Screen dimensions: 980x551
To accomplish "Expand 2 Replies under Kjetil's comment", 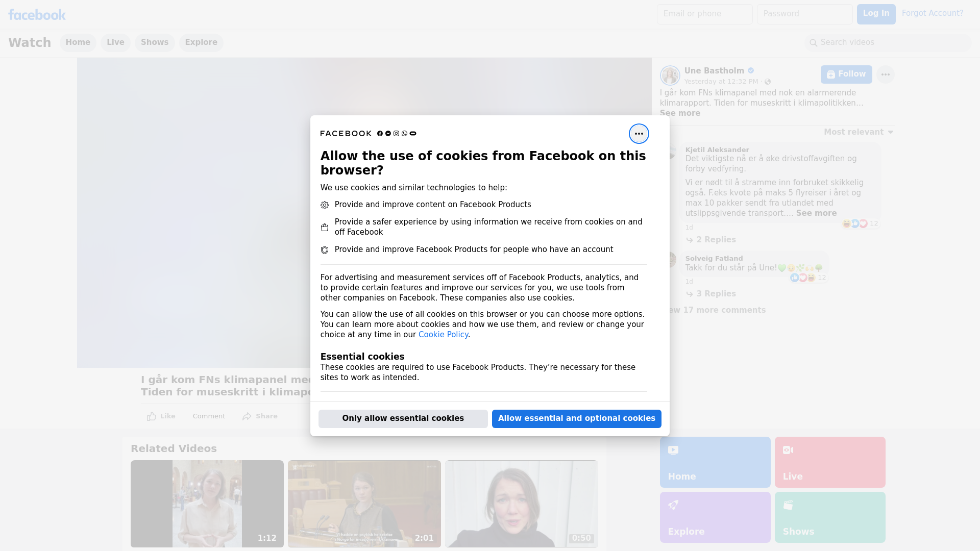I will click(716, 240).
